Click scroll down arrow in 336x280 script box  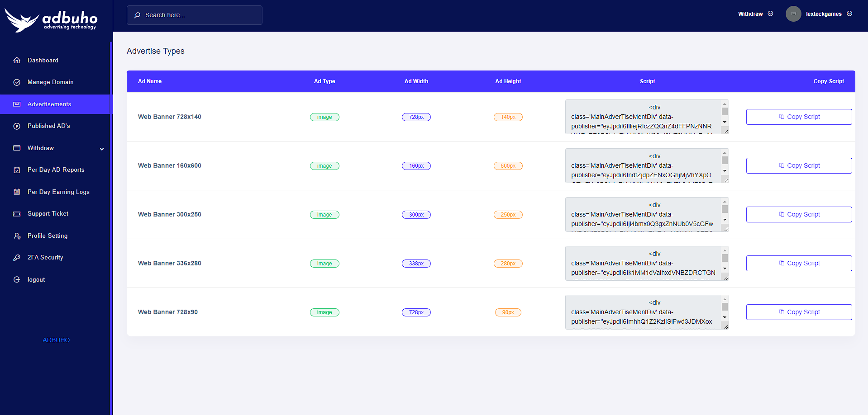[x=725, y=269]
